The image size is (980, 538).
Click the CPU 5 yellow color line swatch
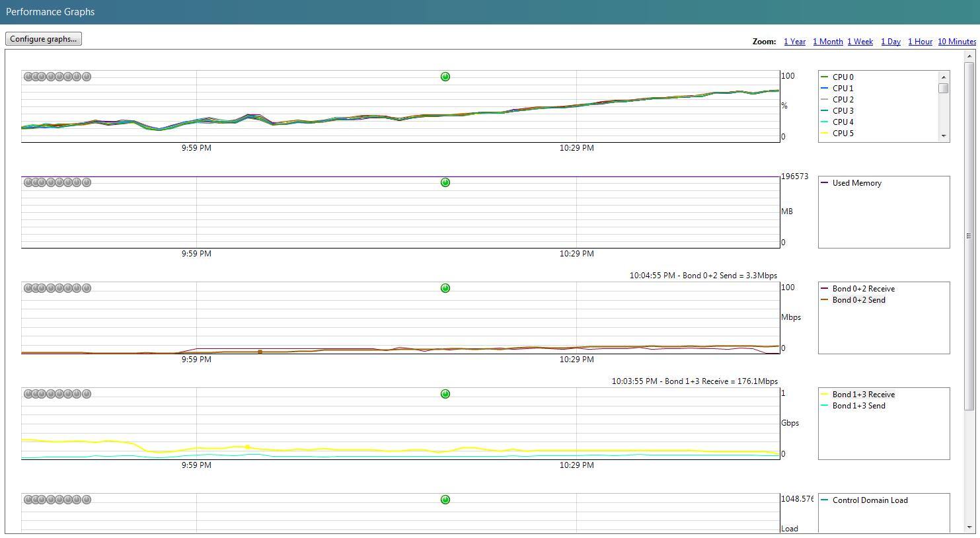[825, 134]
